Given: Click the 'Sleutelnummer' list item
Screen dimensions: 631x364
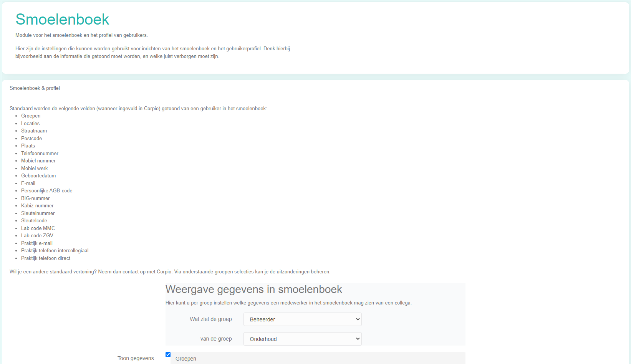Looking at the screenshot, I should tap(38, 213).
